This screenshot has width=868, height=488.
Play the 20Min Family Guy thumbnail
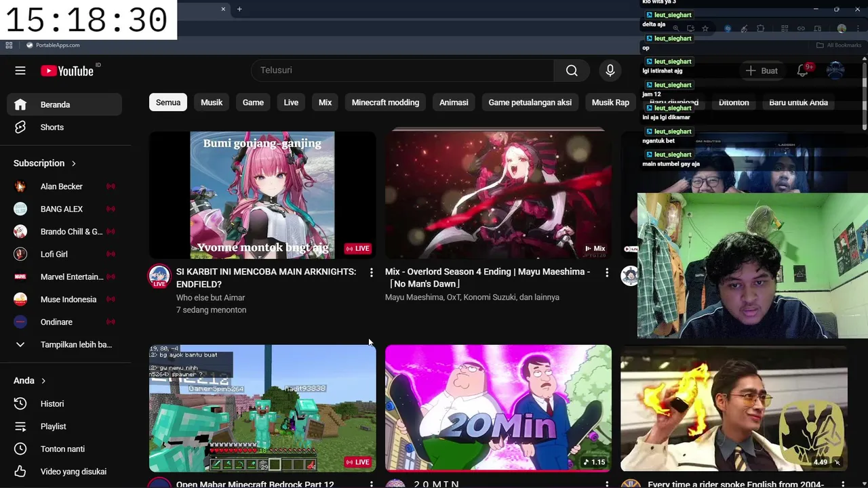click(x=498, y=408)
